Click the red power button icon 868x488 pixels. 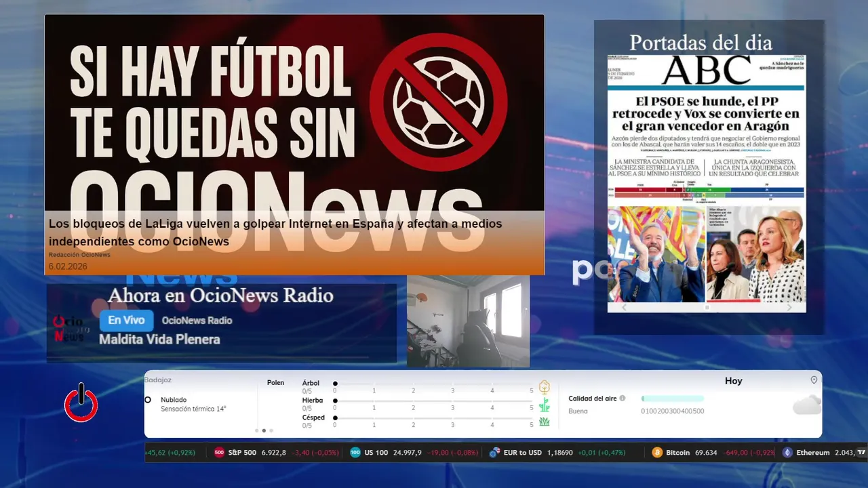click(81, 404)
